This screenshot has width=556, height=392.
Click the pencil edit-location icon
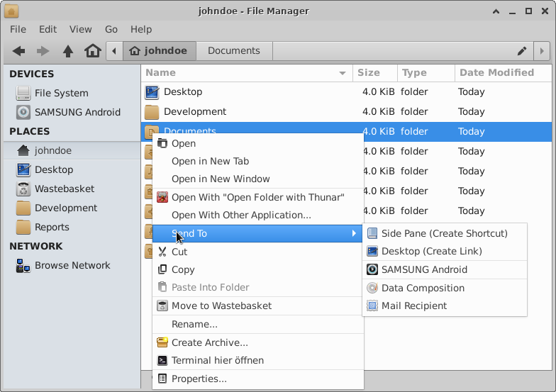(522, 51)
